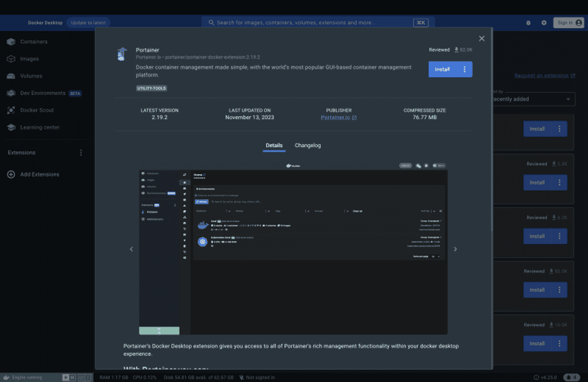Select the Images icon in the sidebar
This screenshot has width=588, height=382.
11,59
